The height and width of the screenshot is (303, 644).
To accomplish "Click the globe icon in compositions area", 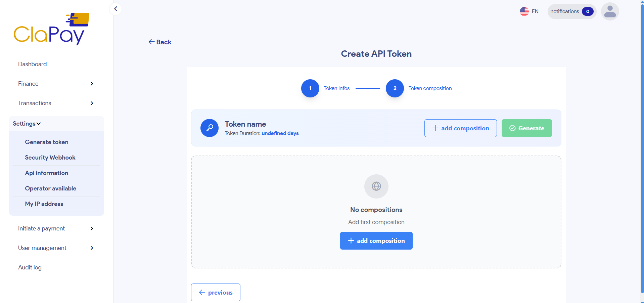I will click(376, 186).
